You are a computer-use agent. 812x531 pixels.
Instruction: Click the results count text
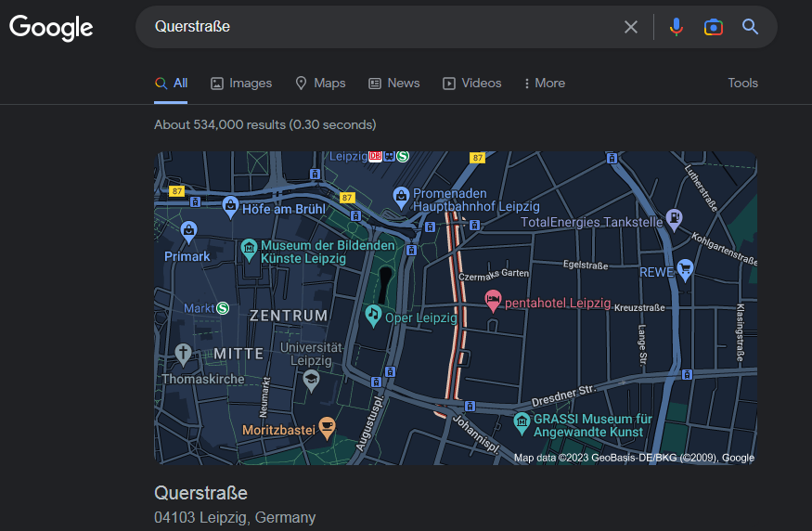coord(265,124)
